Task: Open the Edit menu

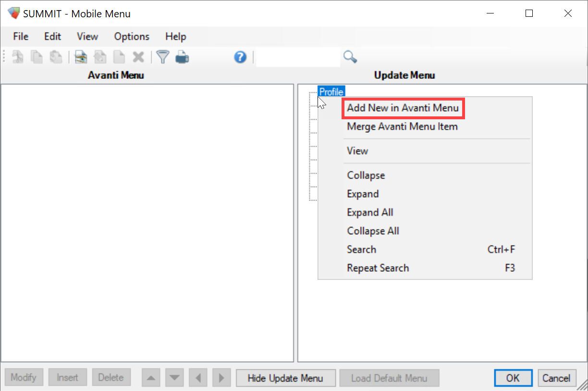Action: (52, 37)
